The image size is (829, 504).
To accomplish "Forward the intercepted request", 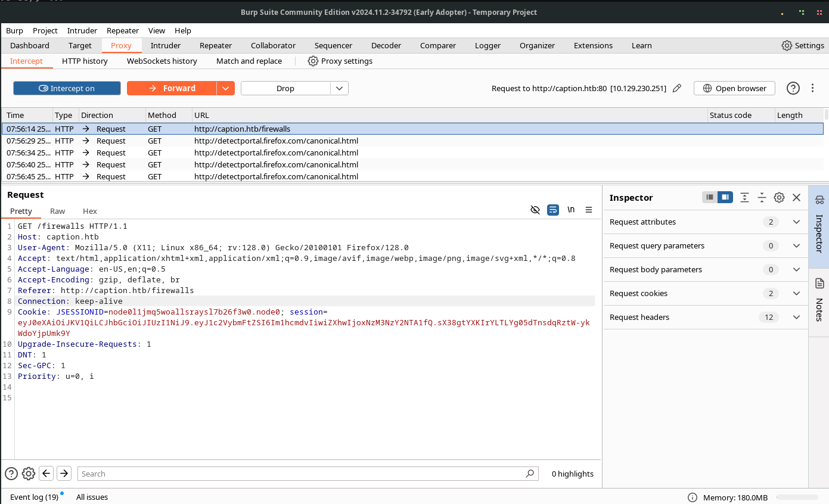I will [x=172, y=88].
